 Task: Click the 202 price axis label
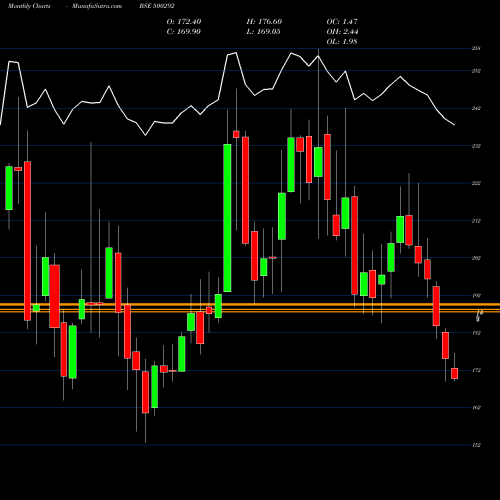(x=476, y=258)
